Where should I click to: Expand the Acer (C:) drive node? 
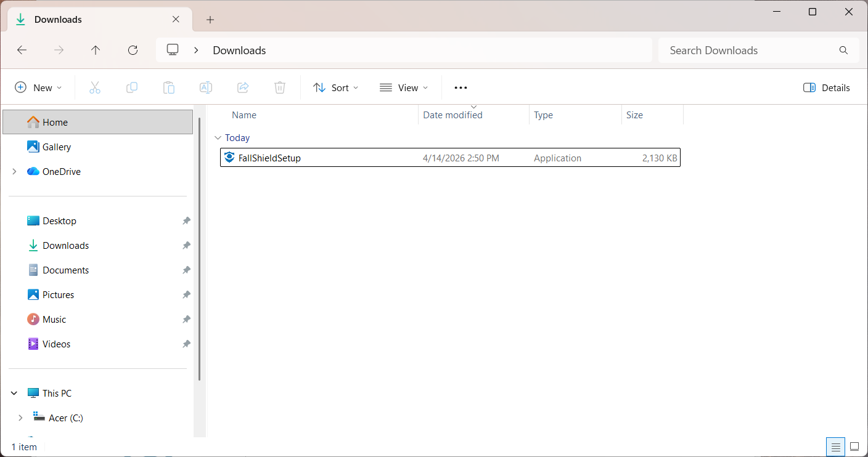(20, 418)
